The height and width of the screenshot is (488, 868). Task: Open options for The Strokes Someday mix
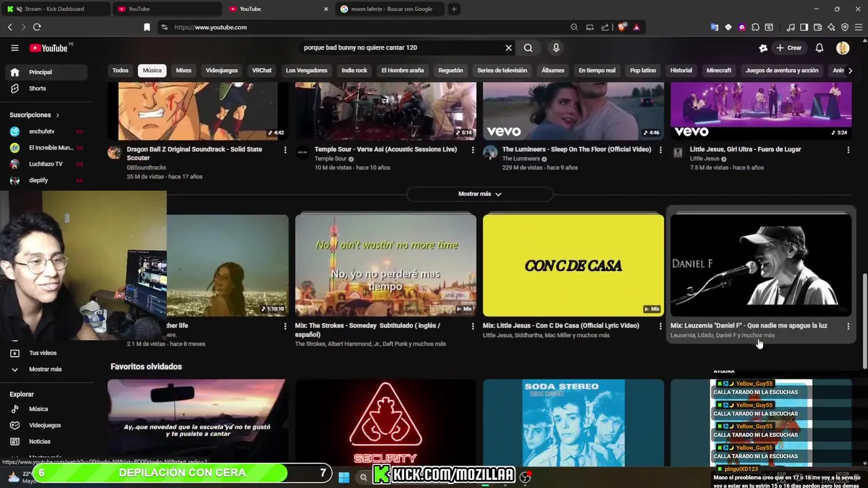[x=473, y=326]
